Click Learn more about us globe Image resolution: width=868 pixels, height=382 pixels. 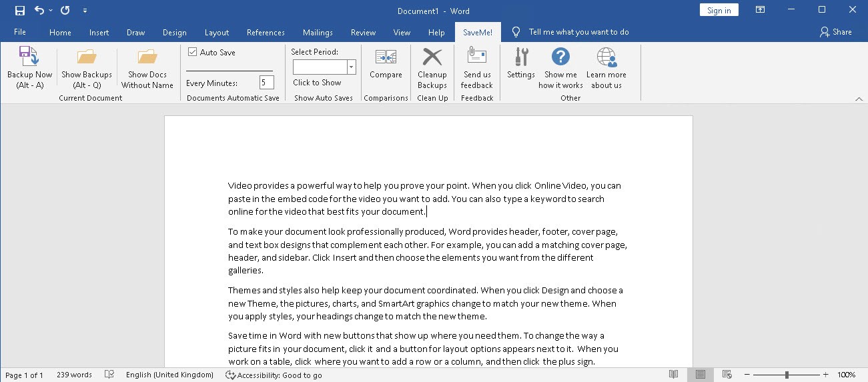(x=606, y=57)
